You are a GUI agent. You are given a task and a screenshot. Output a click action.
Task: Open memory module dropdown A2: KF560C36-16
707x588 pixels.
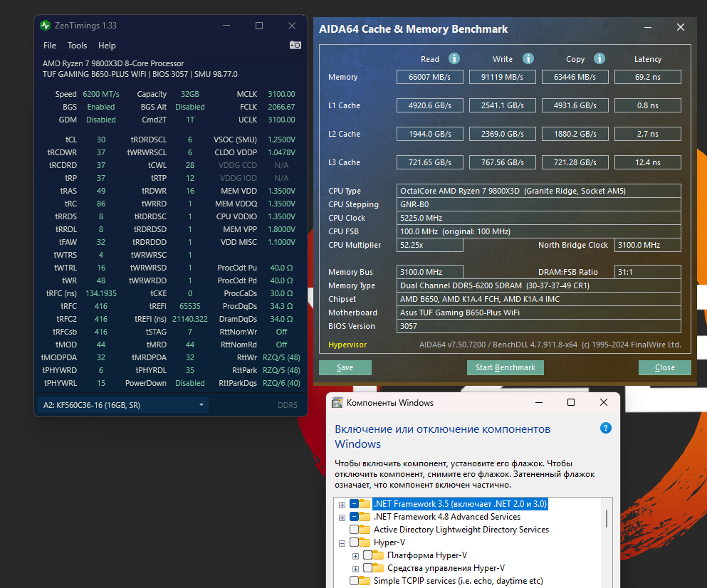[x=122, y=405]
